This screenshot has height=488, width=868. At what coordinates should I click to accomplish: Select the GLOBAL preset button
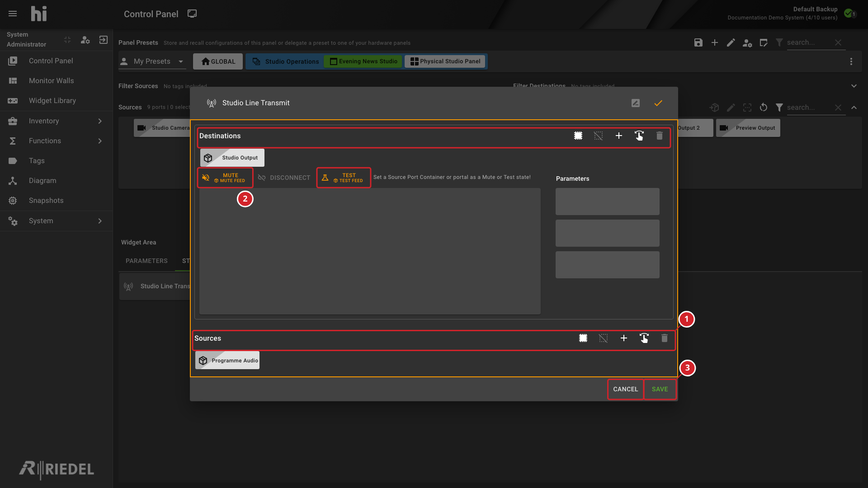pos(218,61)
